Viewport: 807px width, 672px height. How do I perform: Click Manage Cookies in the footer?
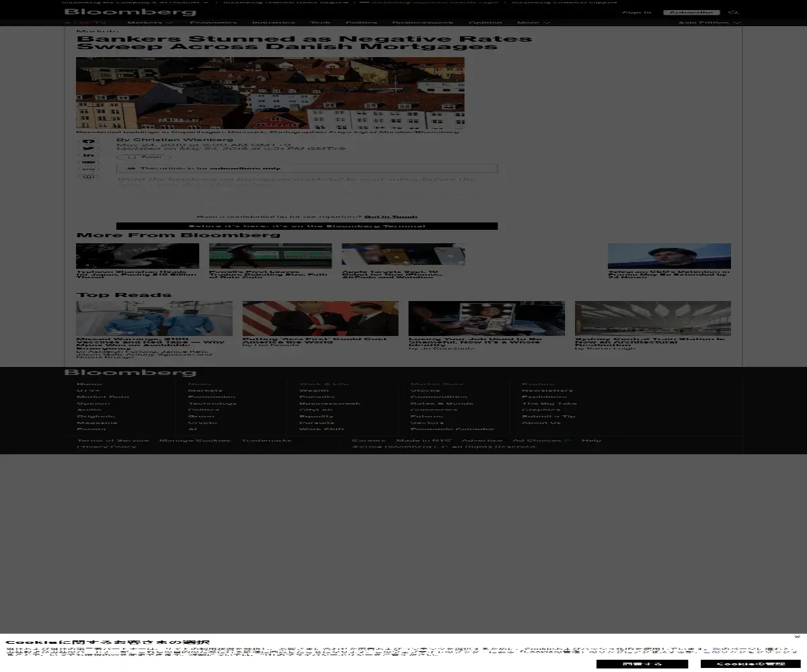point(195,440)
